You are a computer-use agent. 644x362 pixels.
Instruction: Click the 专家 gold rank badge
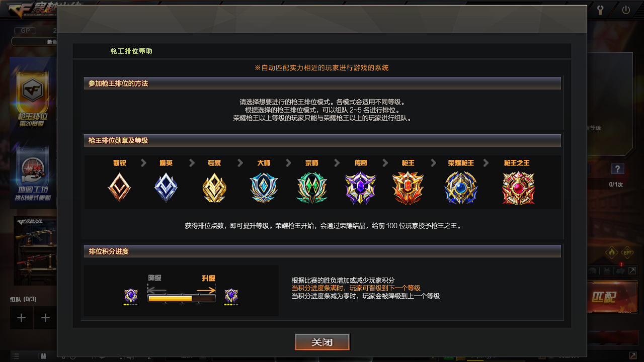[214, 188]
